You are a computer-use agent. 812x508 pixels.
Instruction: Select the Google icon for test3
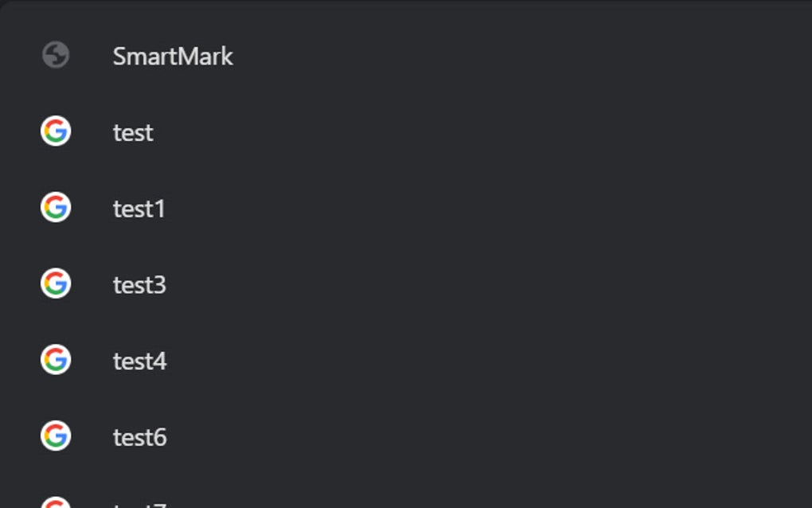56,284
